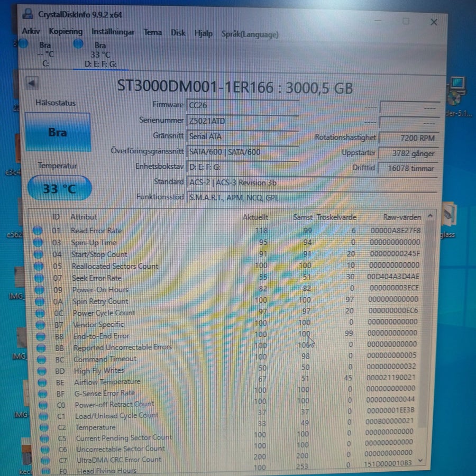Select the Reallocated Sectors Count row text
This screenshot has width=476, height=476.
click(x=115, y=266)
